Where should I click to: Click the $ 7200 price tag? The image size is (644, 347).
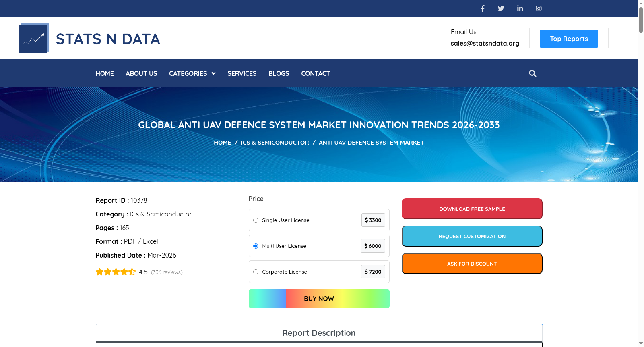pos(373,272)
